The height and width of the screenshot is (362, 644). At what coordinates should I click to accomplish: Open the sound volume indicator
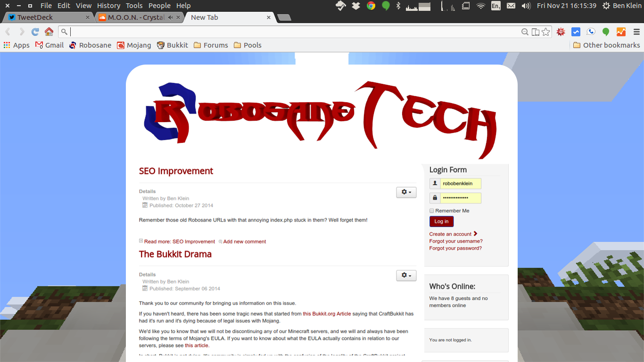pos(526,6)
